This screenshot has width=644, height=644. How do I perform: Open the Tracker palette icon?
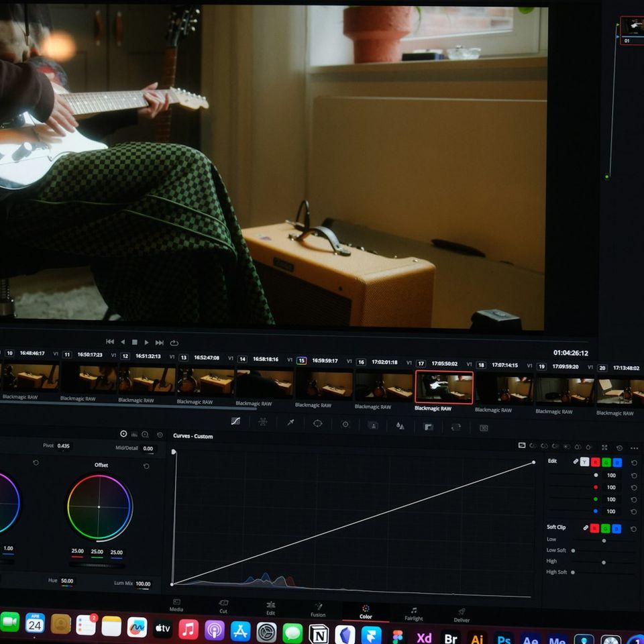click(x=345, y=424)
